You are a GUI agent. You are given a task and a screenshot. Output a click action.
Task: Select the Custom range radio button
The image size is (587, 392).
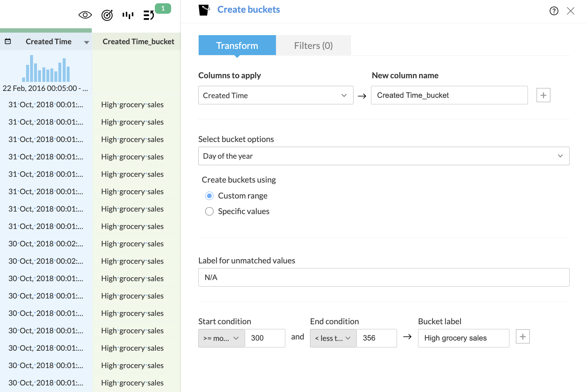tap(210, 196)
